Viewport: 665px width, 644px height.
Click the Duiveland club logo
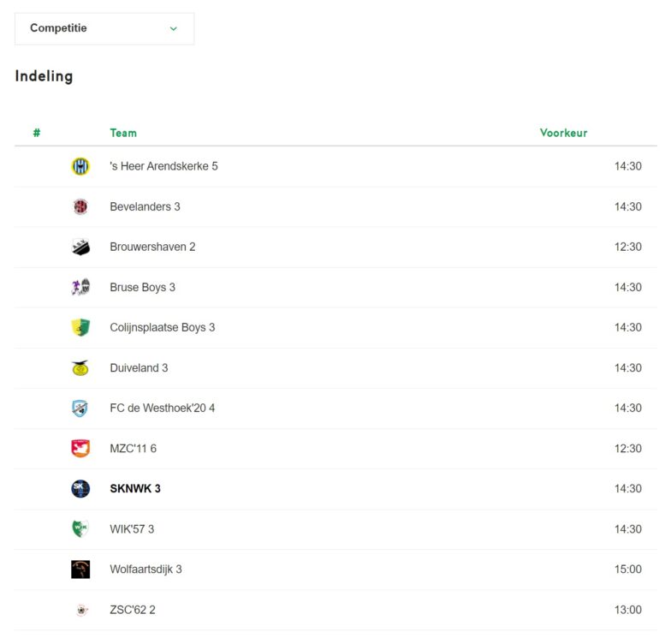[80, 368]
